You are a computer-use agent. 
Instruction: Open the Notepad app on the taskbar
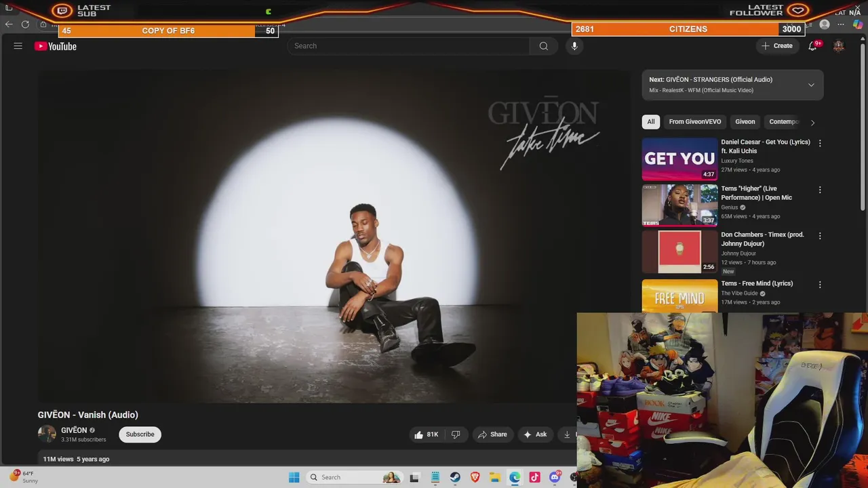[x=435, y=477]
